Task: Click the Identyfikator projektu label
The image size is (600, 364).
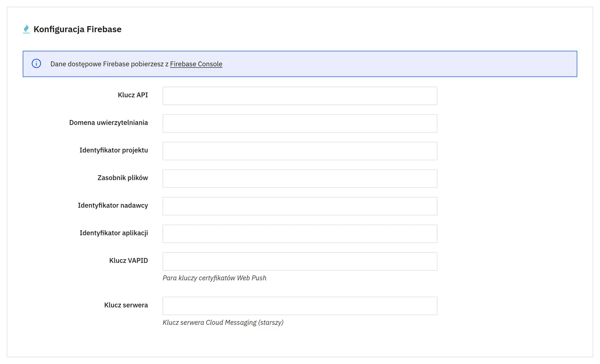Action: pos(114,150)
